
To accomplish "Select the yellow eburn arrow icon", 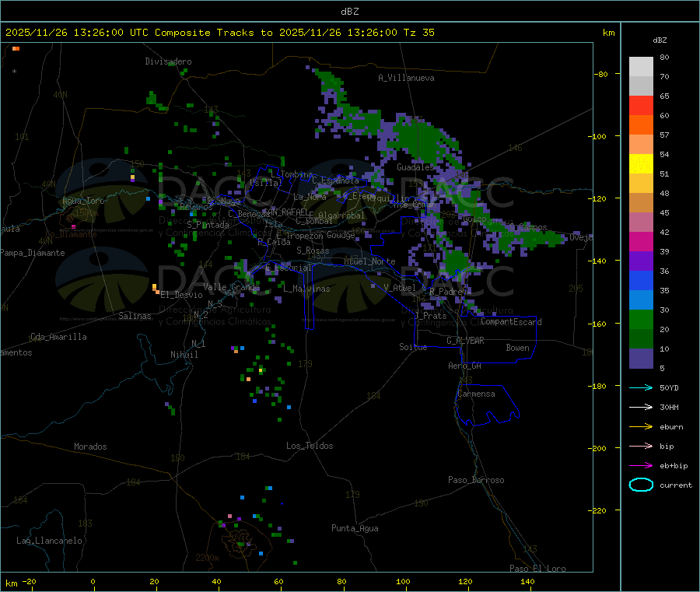I will pos(641,427).
